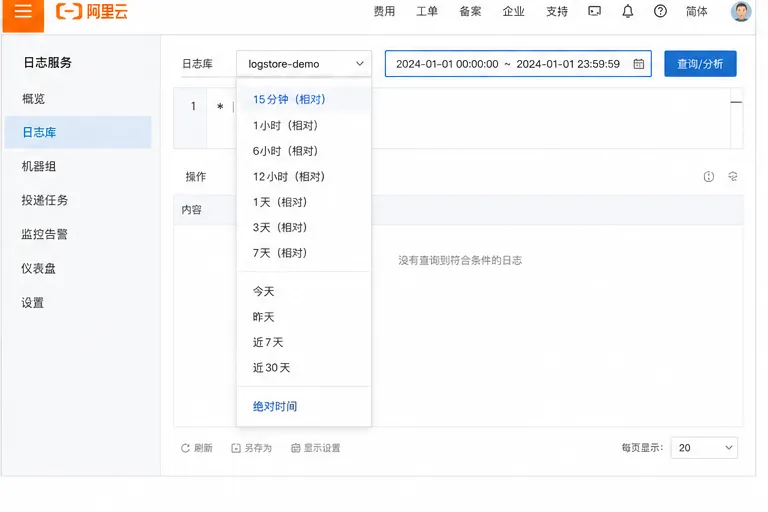Viewport: 768px width, 512px height.
Task: Open 工单 in top navigation
Action: [x=427, y=11]
